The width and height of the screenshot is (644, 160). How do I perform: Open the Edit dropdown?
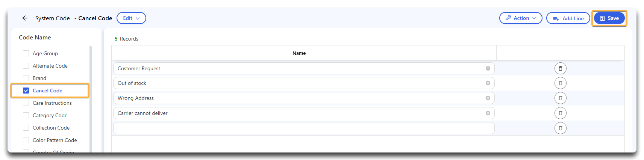click(131, 18)
